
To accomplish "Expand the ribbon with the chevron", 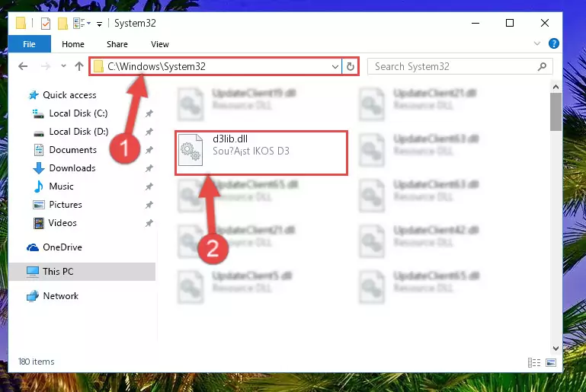I will 537,43.
